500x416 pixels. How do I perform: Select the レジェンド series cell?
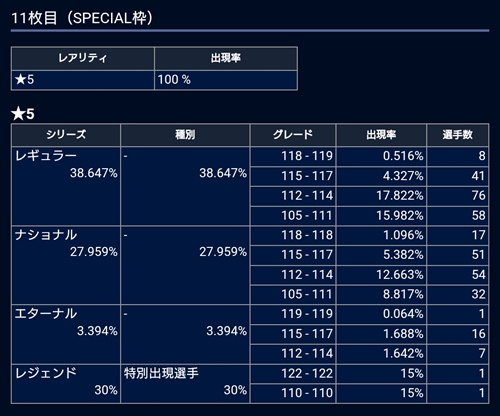click(66, 384)
